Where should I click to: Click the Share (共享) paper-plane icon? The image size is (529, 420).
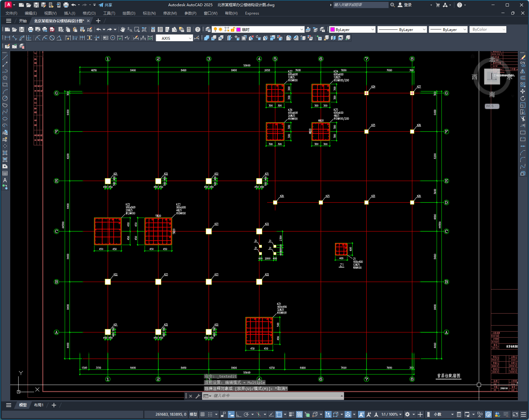[x=101, y=5]
